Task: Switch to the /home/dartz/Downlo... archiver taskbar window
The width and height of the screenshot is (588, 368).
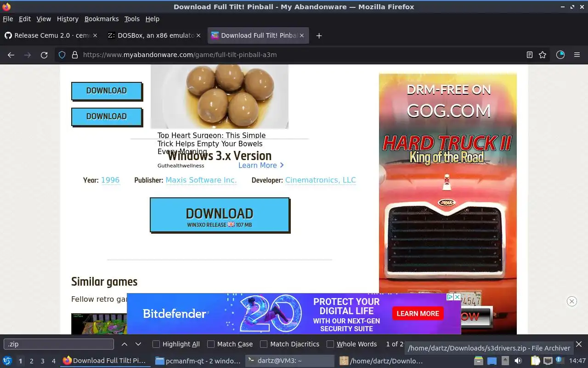Action: click(381, 361)
